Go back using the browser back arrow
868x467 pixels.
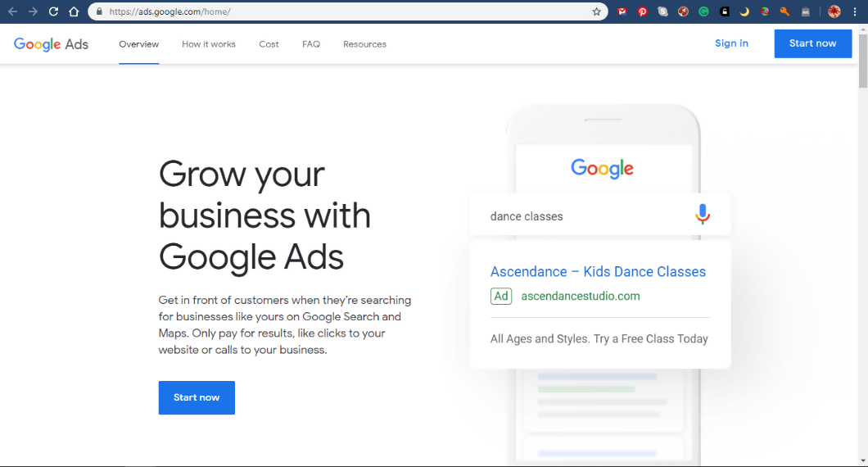[x=13, y=11]
